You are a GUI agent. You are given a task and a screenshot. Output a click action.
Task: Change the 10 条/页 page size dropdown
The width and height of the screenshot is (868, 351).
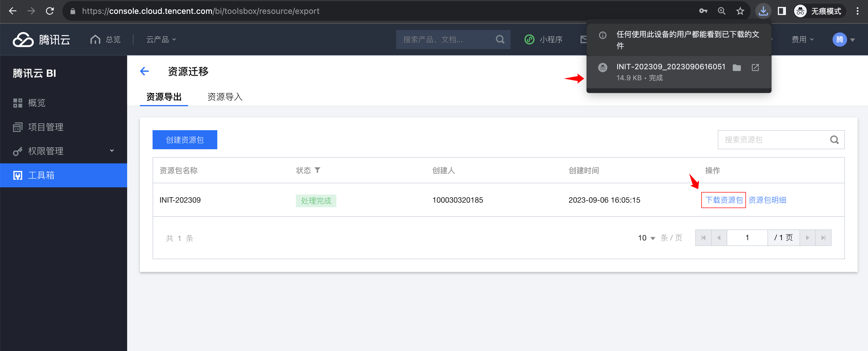pyautogui.click(x=646, y=238)
